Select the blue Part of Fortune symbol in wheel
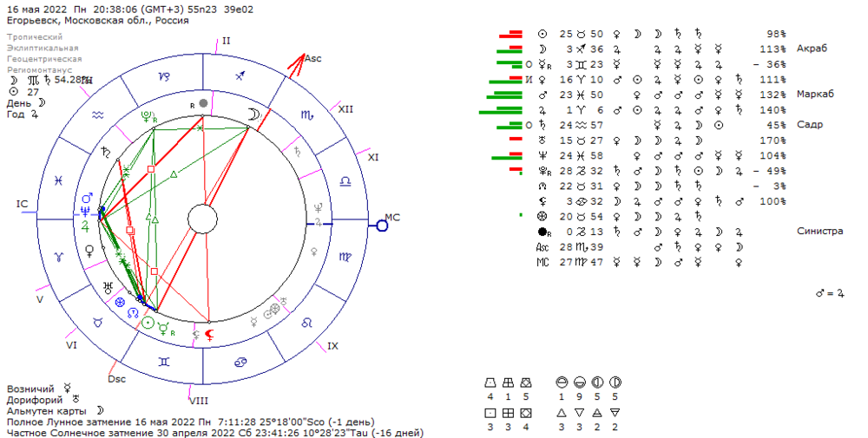The width and height of the screenshot is (868, 438). pyautogui.click(x=120, y=302)
